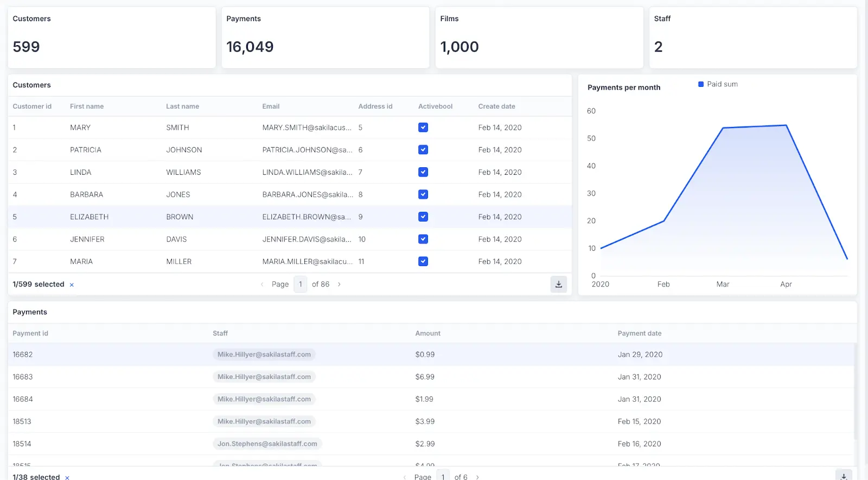Image resolution: width=868 pixels, height=480 pixels.
Task: Go to next page of Customers table
Action: pos(339,284)
